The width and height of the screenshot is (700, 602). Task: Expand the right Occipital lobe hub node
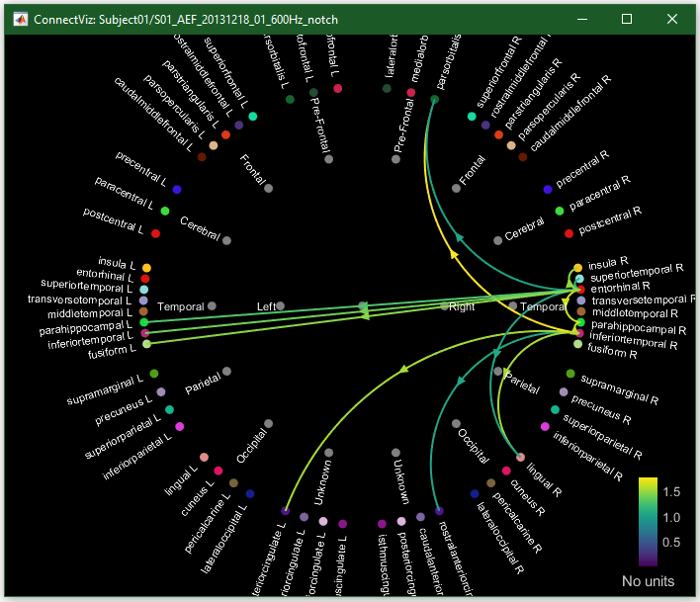(x=456, y=423)
